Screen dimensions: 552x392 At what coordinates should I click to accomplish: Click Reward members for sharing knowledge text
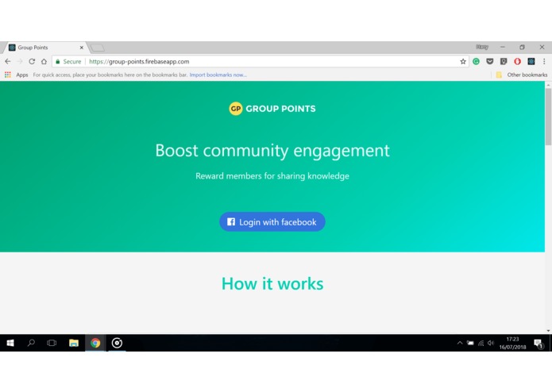coord(272,176)
